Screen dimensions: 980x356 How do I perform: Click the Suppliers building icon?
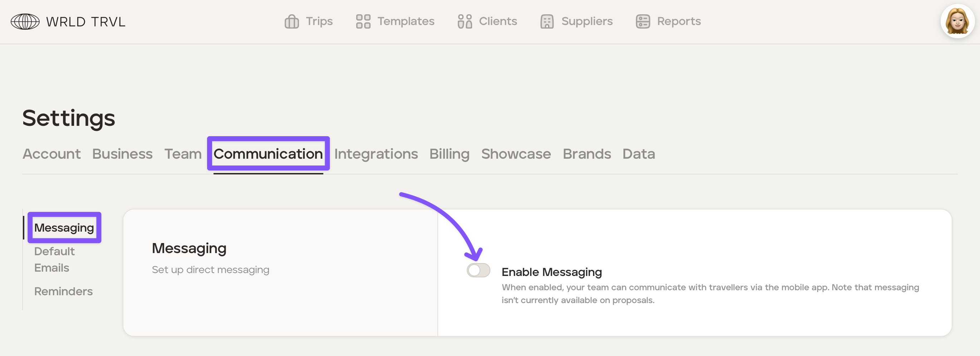pyautogui.click(x=547, y=22)
